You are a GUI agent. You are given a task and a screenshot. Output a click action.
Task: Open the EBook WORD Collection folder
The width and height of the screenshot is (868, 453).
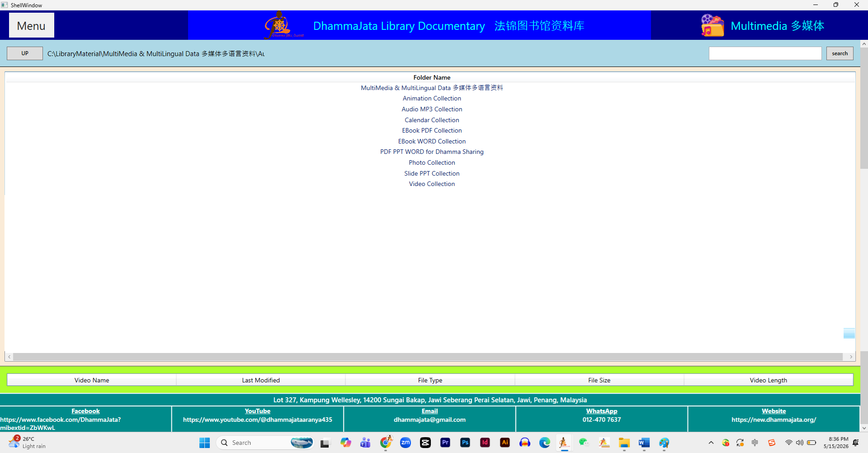[432, 141]
